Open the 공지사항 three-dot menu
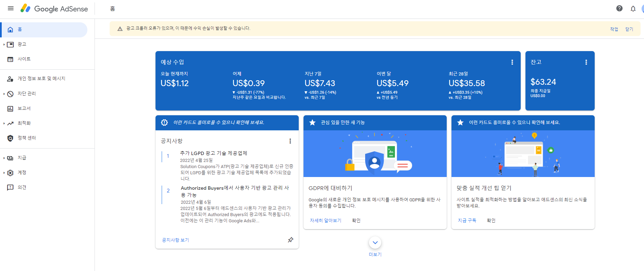 pyautogui.click(x=290, y=141)
